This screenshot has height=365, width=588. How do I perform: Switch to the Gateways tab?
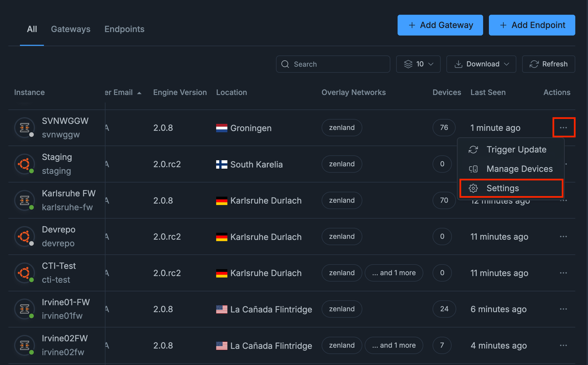point(71,29)
